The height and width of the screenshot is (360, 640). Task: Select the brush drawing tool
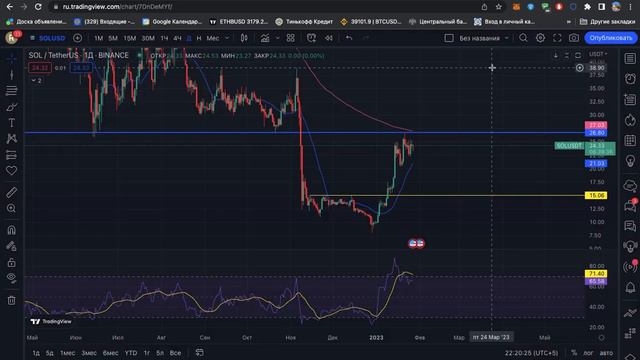[11, 107]
